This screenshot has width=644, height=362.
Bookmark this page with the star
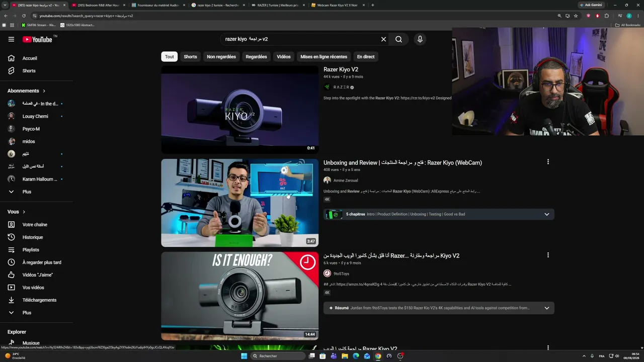pyautogui.click(x=576, y=16)
